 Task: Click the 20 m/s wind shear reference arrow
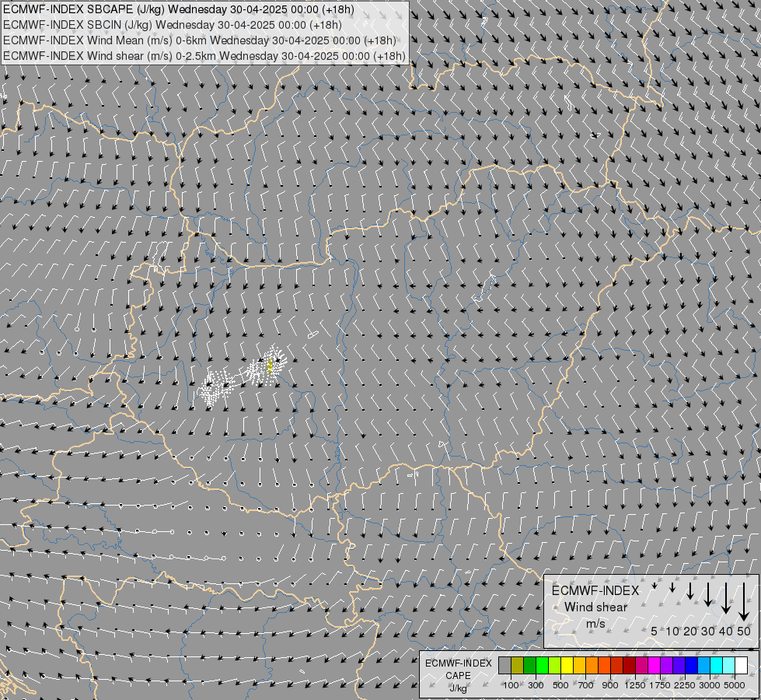point(690,590)
